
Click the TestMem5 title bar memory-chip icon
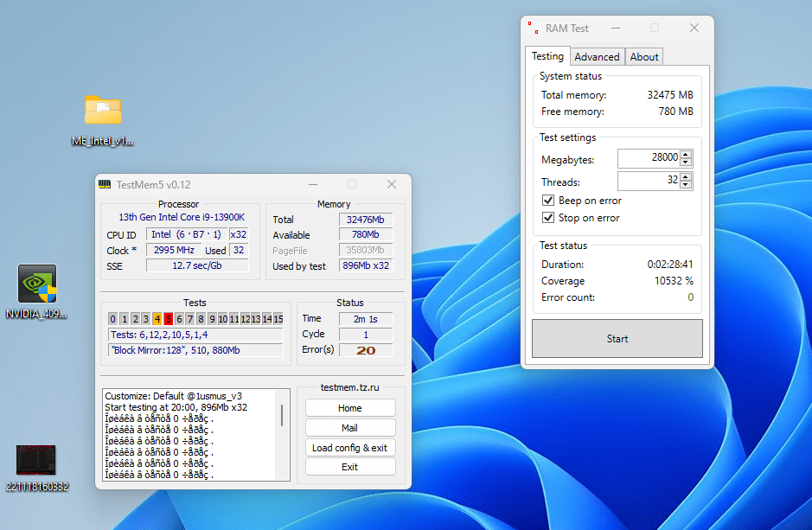pos(105,184)
